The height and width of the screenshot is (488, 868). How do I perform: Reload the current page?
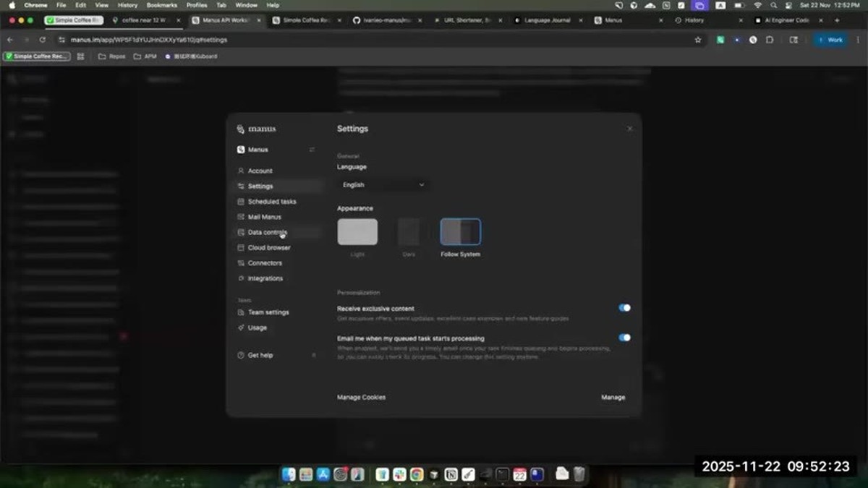[43, 40]
